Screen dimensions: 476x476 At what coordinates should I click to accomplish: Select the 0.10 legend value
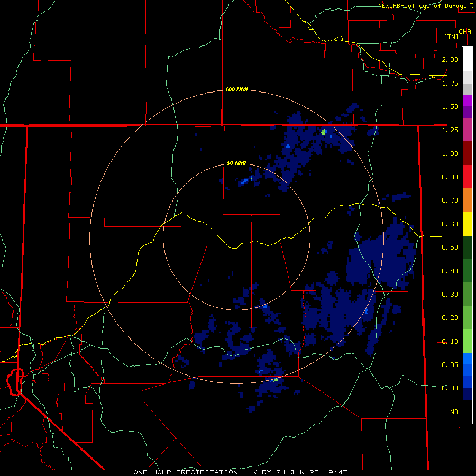click(450, 342)
